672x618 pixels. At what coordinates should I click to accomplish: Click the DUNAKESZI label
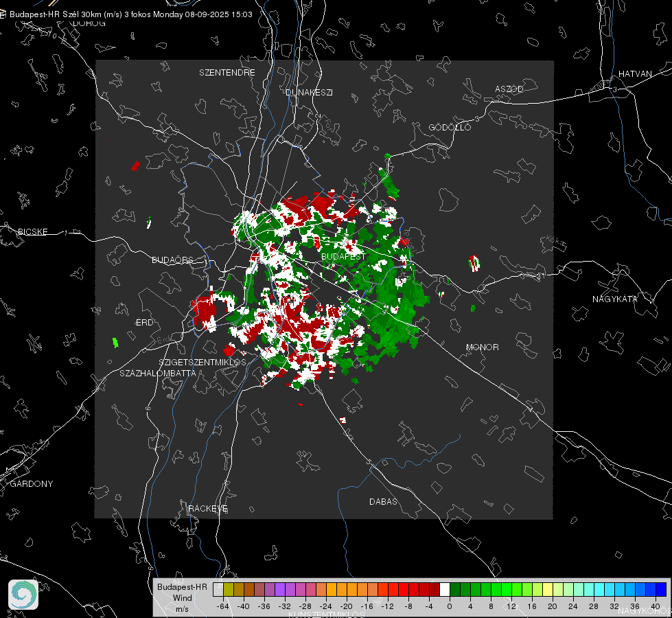[x=309, y=92]
